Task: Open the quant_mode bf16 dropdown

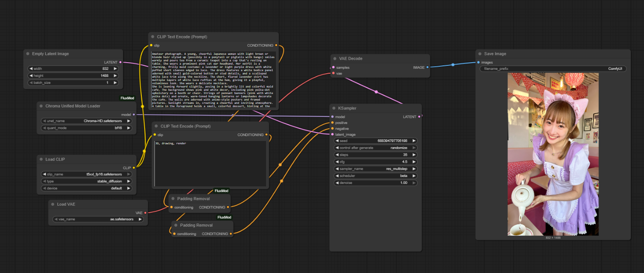Action: [x=87, y=128]
